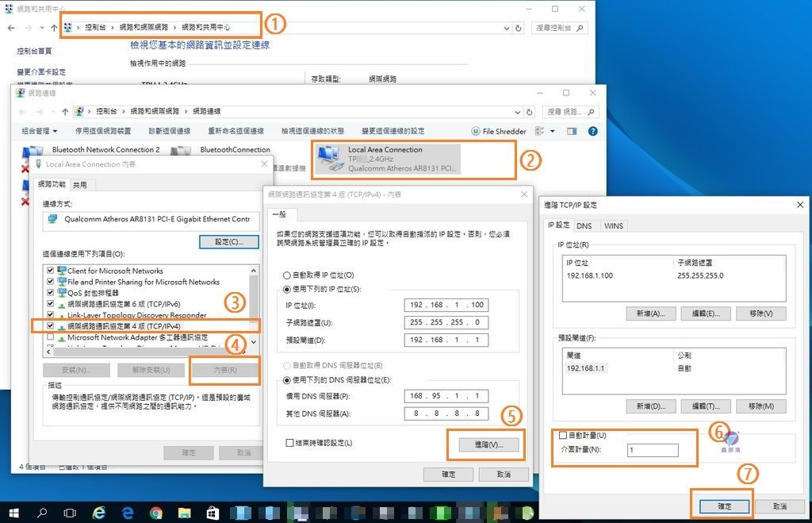Expand view options dropdown arrow in Network Connections
This screenshot has height=523, width=812.
pos(553,131)
